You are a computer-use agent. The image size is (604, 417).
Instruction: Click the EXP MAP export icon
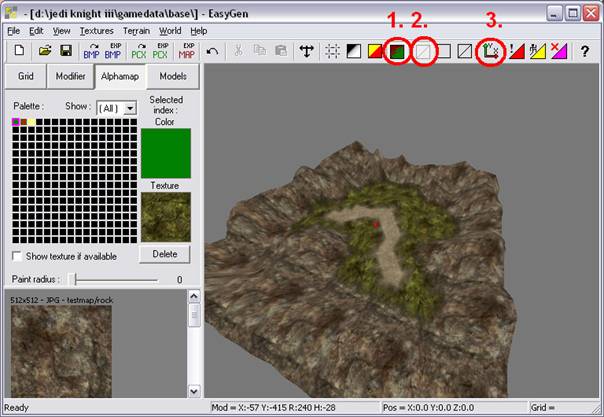(x=186, y=51)
